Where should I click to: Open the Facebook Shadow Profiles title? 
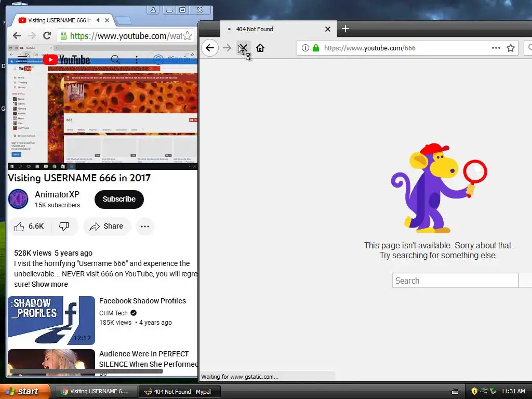coord(142,301)
